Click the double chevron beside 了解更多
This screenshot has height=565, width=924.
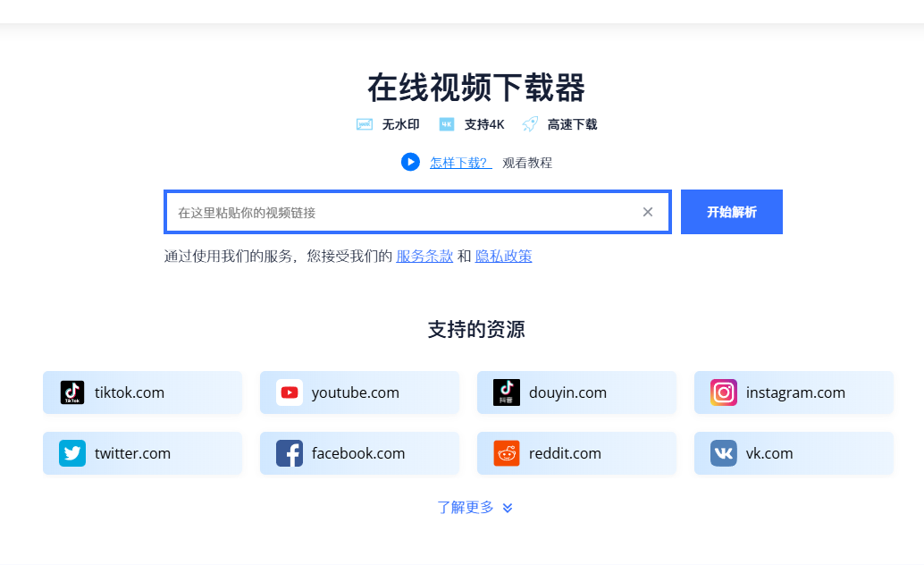508,508
